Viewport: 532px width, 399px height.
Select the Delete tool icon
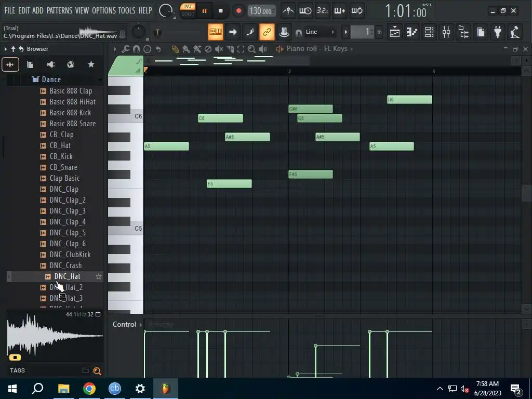(x=208, y=49)
